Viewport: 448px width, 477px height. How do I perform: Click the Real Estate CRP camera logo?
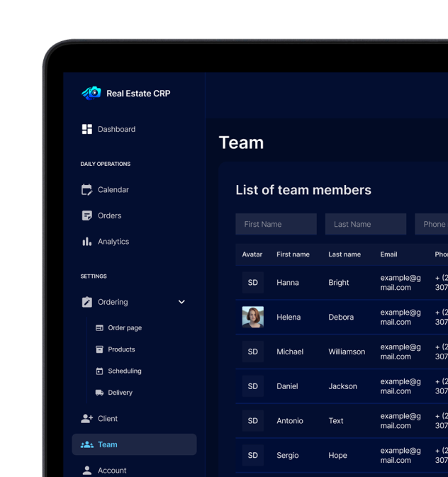pos(91,93)
